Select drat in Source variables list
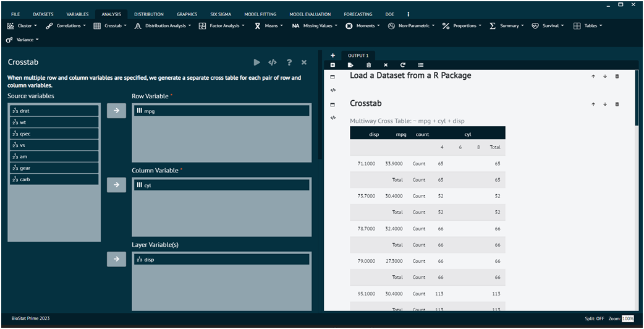 point(54,111)
